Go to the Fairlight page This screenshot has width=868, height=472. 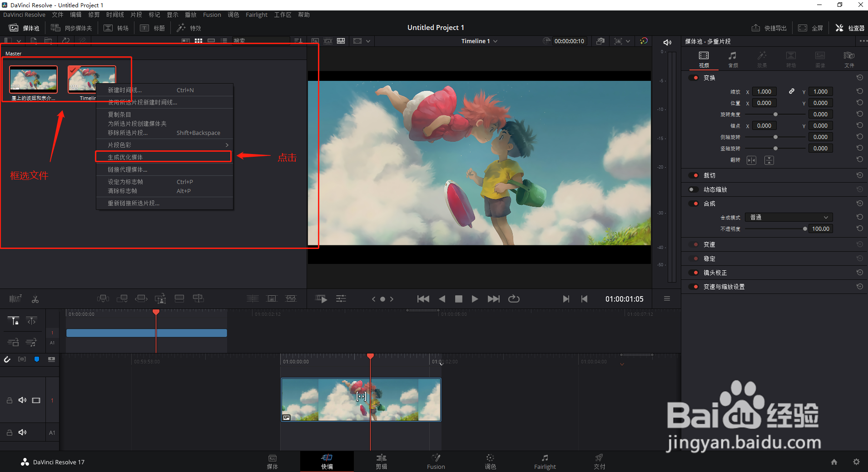545,462
